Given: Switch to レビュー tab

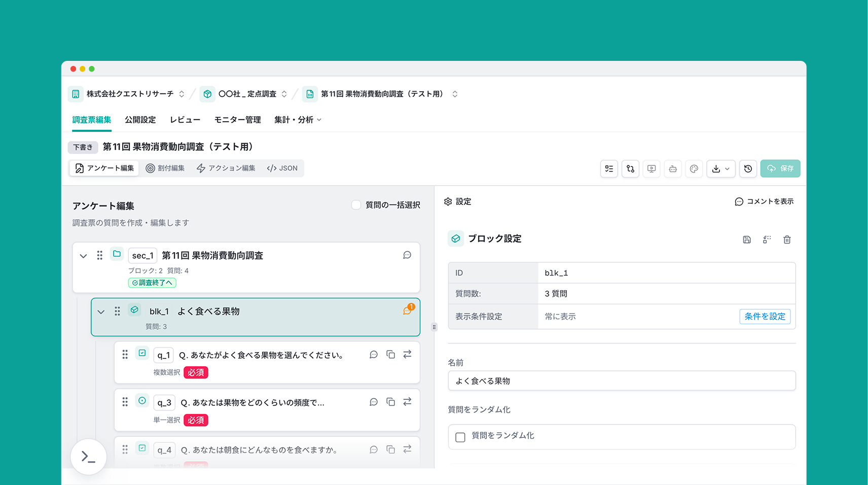Looking at the screenshot, I should pos(185,120).
